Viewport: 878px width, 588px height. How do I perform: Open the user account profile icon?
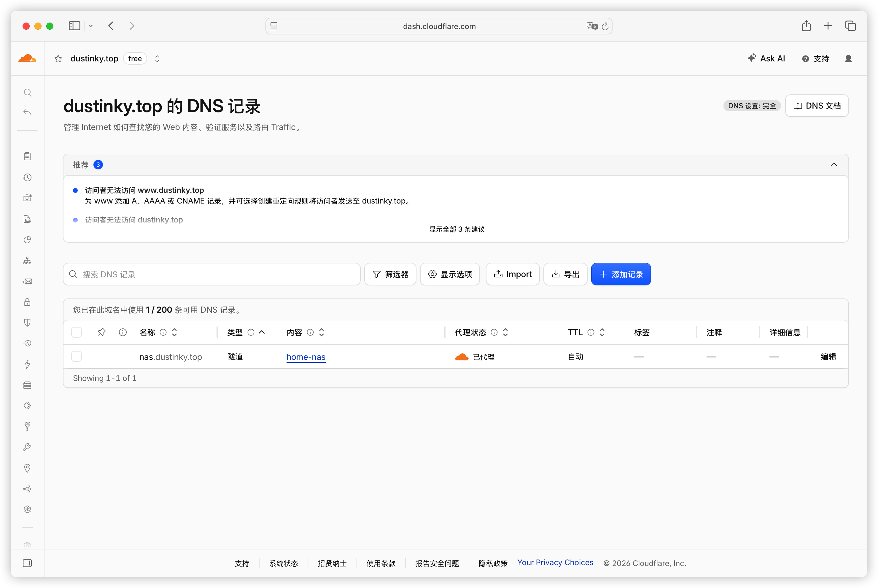pos(848,58)
